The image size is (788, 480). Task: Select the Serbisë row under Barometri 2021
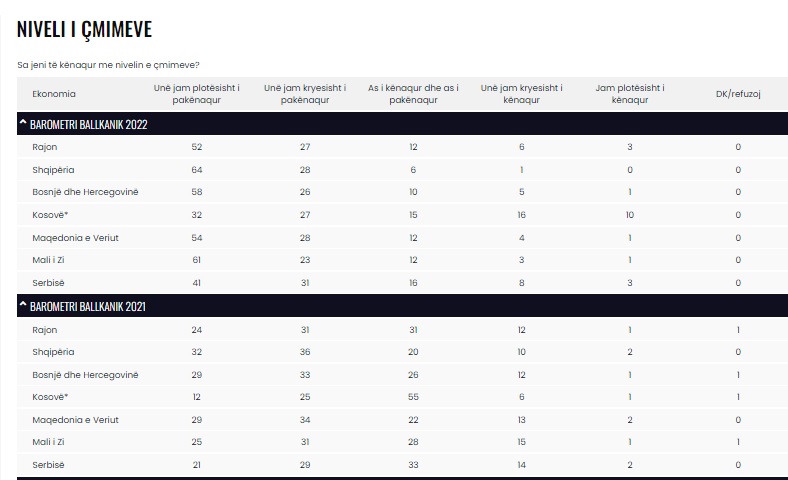click(x=50, y=466)
